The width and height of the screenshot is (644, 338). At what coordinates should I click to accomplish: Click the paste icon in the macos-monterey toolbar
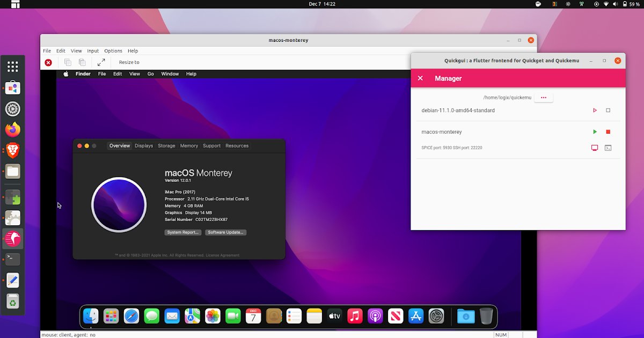click(82, 62)
